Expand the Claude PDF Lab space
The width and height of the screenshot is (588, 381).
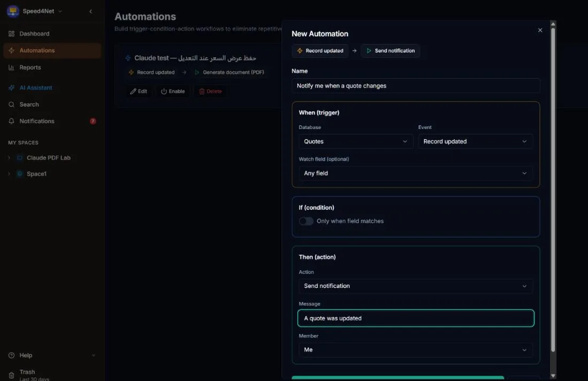pos(9,158)
